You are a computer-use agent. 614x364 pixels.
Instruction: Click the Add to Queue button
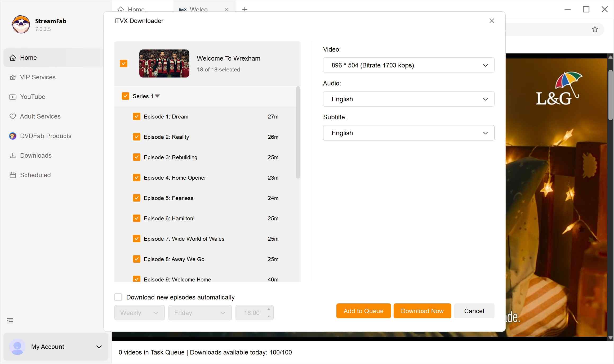pos(363,311)
